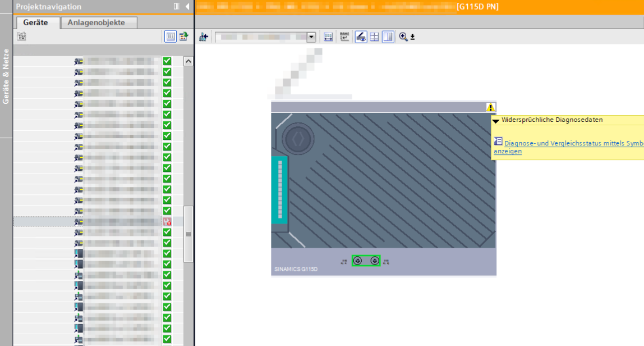Click the round knob on the G115D drive
The width and height of the screenshot is (644, 346).
tap(298, 139)
